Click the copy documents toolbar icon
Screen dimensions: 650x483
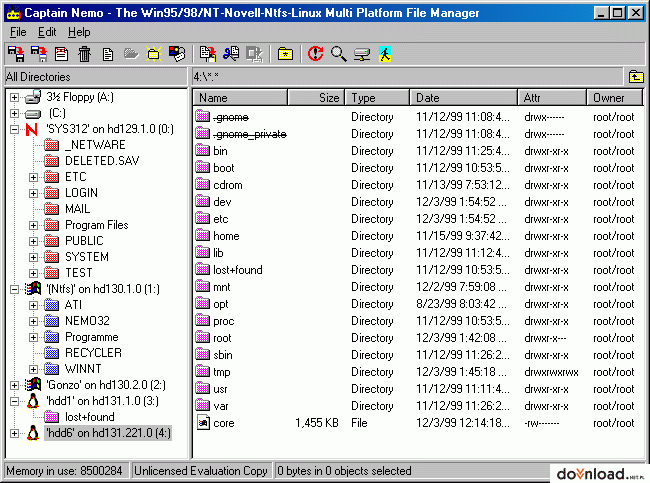[208, 54]
